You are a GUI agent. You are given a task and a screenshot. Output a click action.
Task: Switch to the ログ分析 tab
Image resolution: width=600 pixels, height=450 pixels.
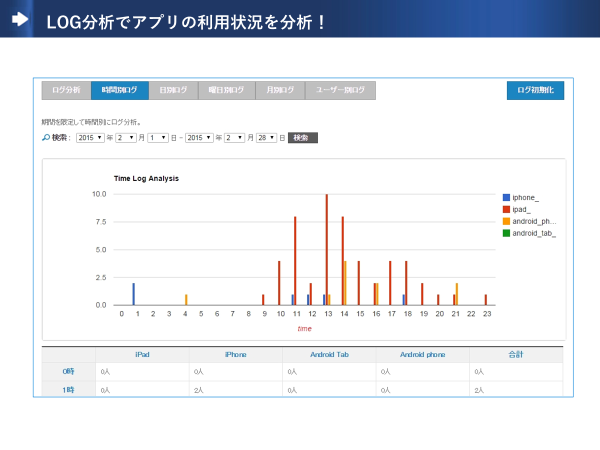[x=65, y=90]
